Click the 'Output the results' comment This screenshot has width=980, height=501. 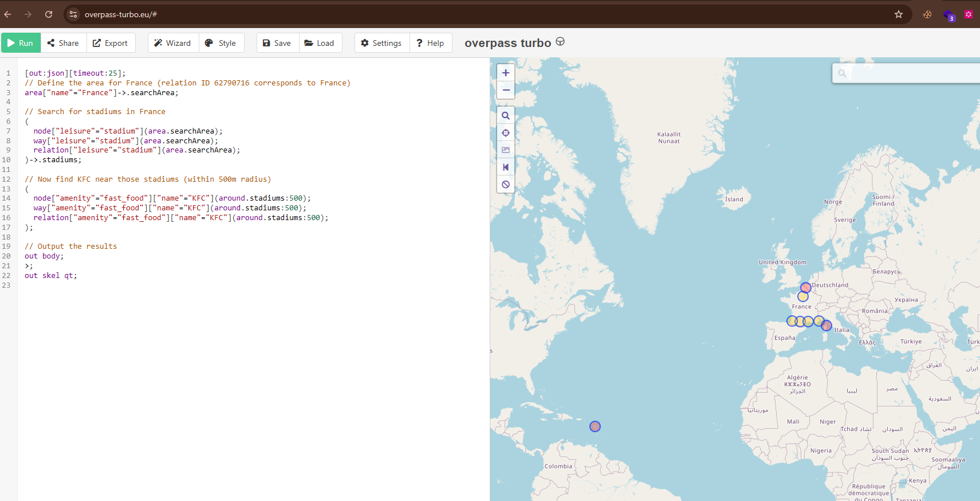click(71, 246)
